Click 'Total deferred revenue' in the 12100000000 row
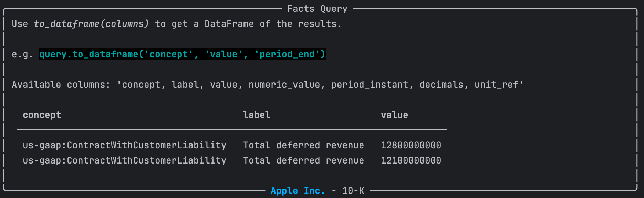This screenshot has width=644, height=198. pyautogui.click(x=303, y=160)
